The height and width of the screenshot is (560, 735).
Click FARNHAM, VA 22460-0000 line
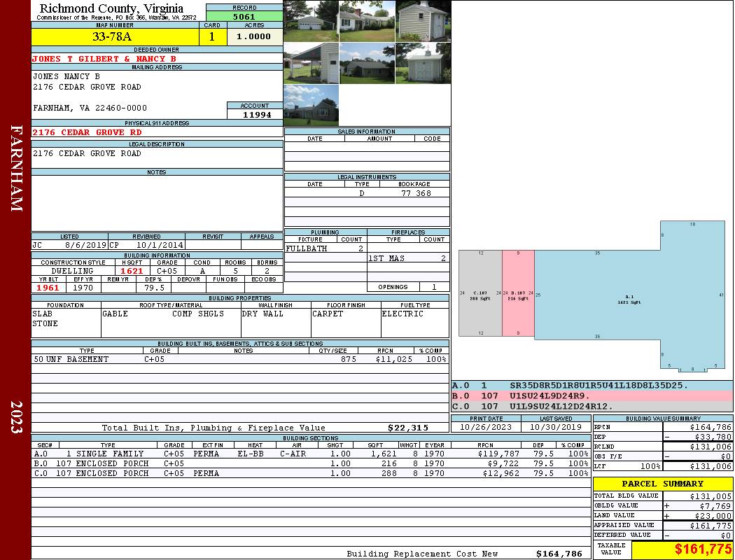90,108
